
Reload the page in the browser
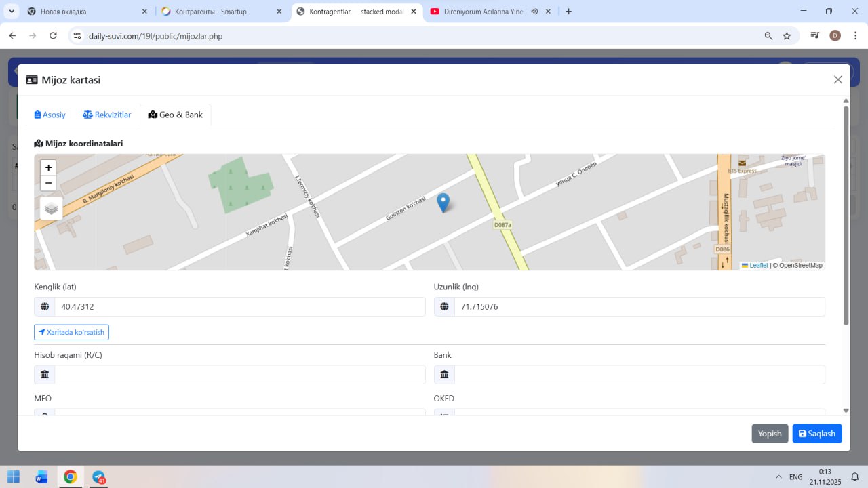(x=53, y=36)
